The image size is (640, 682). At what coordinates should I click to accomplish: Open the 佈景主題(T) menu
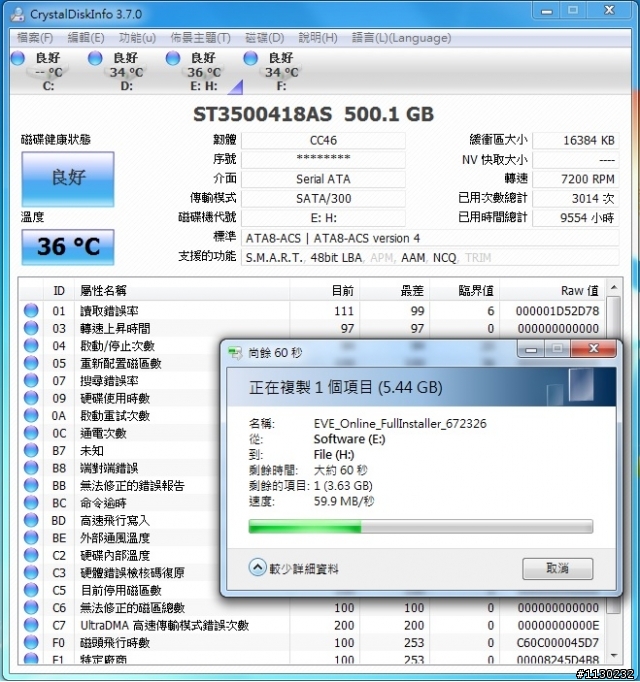coord(200,38)
